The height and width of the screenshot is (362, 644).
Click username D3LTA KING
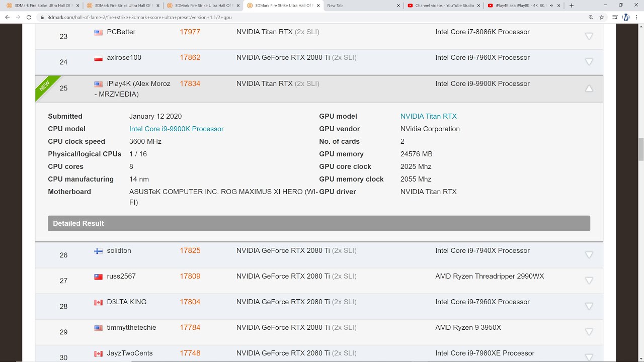point(127,302)
